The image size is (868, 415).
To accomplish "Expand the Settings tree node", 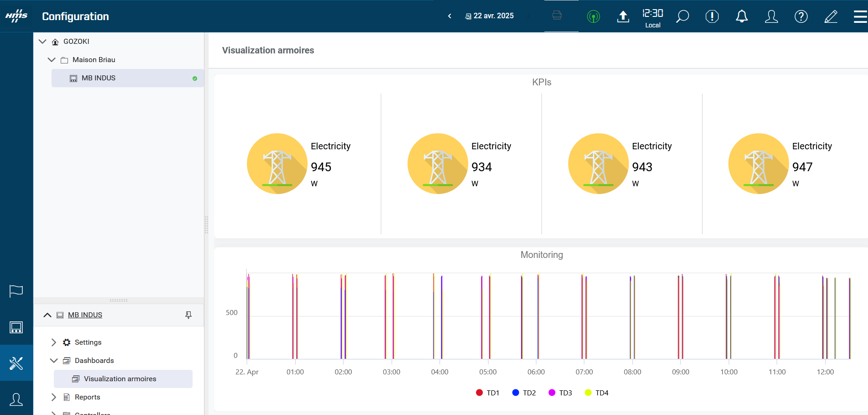I will pos(54,342).
